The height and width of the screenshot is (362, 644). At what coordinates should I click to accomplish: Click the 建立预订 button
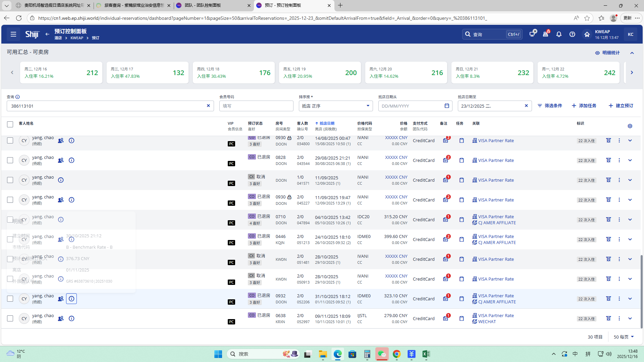(621, 106)
